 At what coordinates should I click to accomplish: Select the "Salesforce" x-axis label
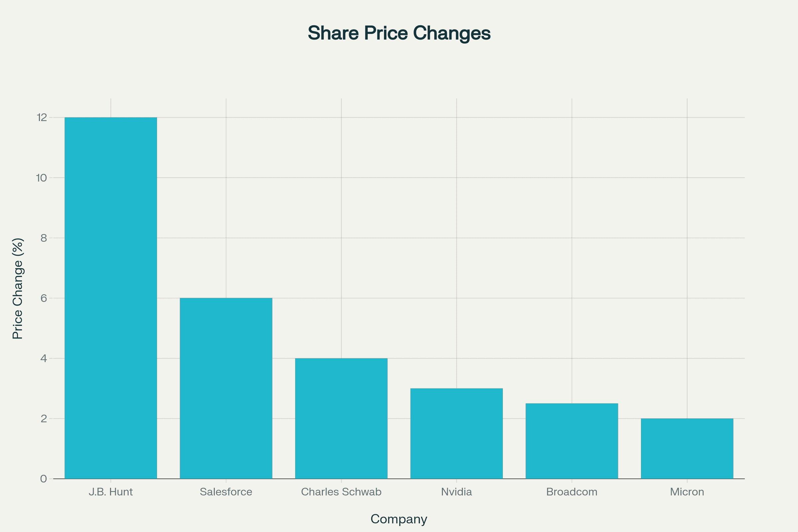coord(226,492)
